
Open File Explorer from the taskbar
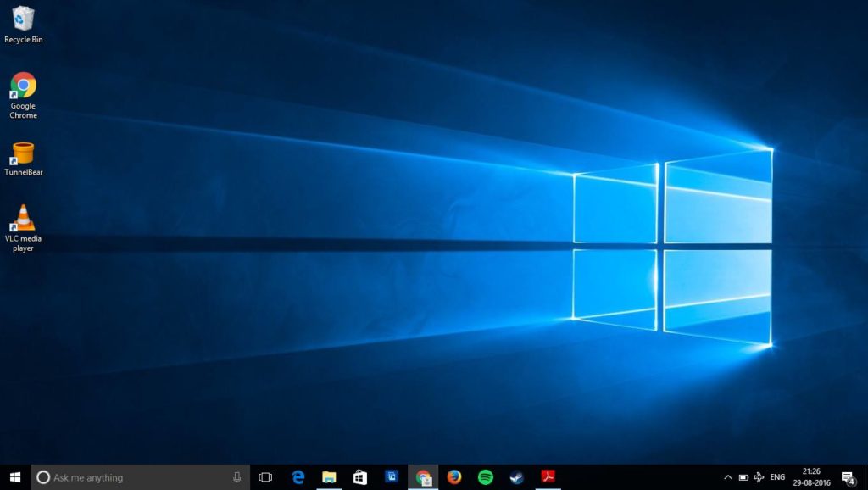(329, 477)
